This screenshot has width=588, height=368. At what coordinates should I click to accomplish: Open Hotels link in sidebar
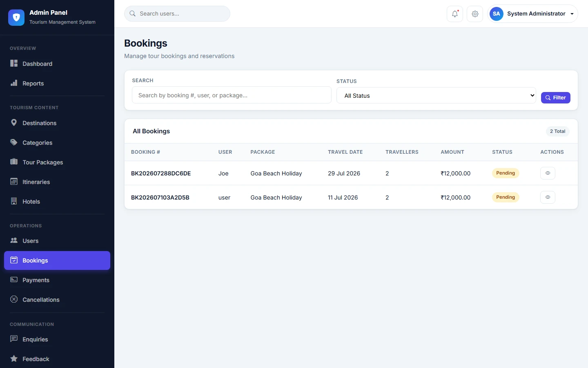(57, 202)
